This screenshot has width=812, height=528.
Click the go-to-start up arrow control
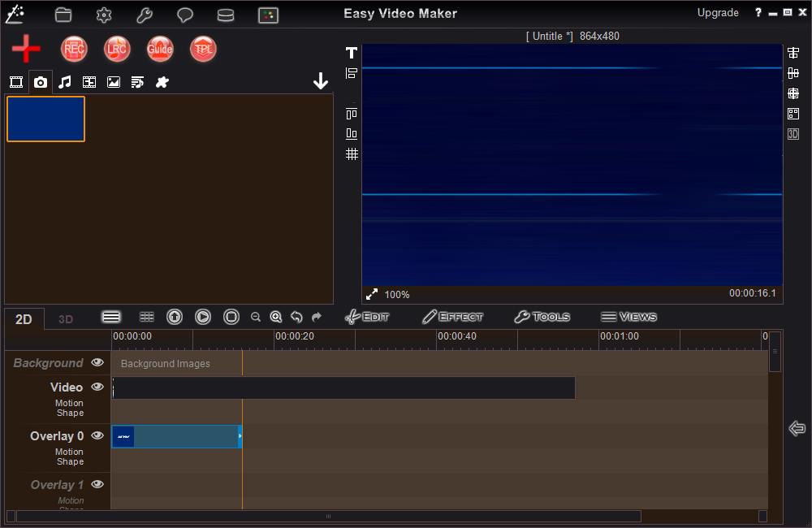(175, 317)
